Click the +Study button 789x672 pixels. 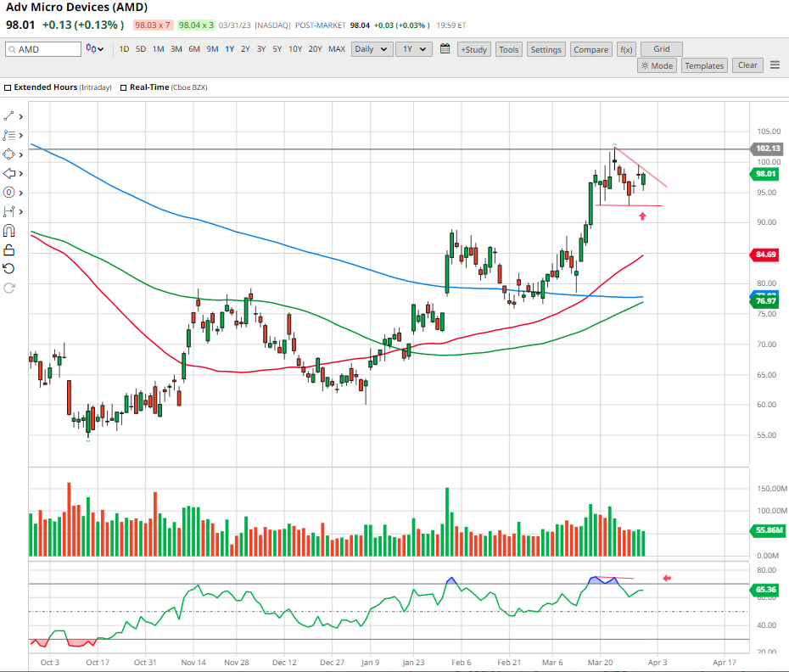coord(474,49)
